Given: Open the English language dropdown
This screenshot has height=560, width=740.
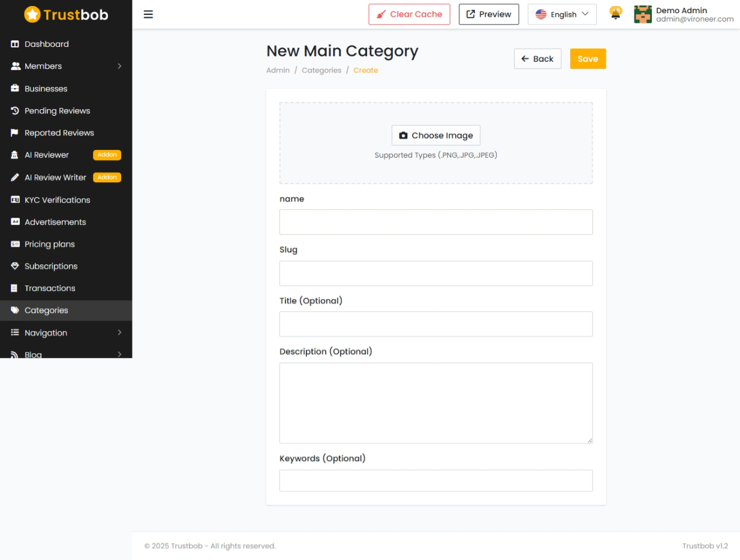Looking at the screenshot, I should coord(562,14).
